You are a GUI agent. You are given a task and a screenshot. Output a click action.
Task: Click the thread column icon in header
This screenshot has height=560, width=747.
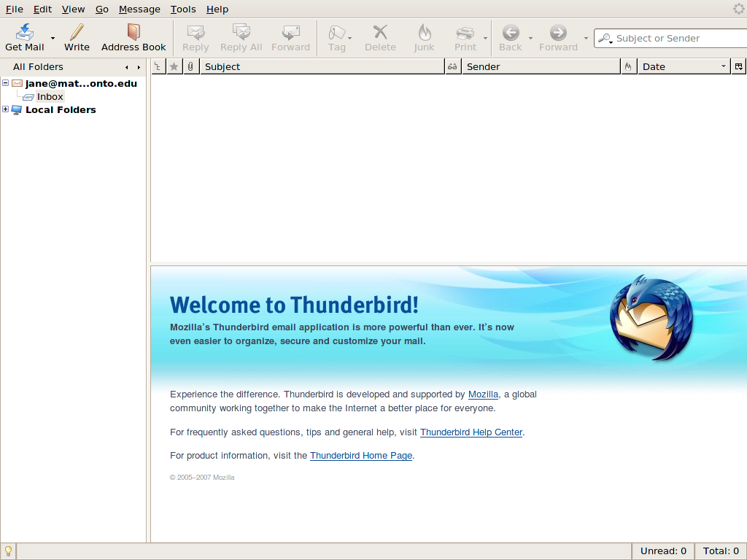coord(158,66)
